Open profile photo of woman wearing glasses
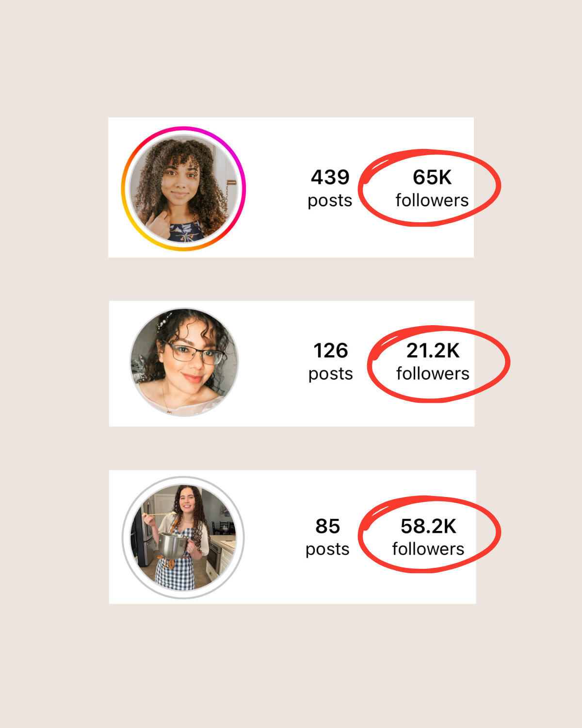Screen dimensions: 582x728 point(184,362)
